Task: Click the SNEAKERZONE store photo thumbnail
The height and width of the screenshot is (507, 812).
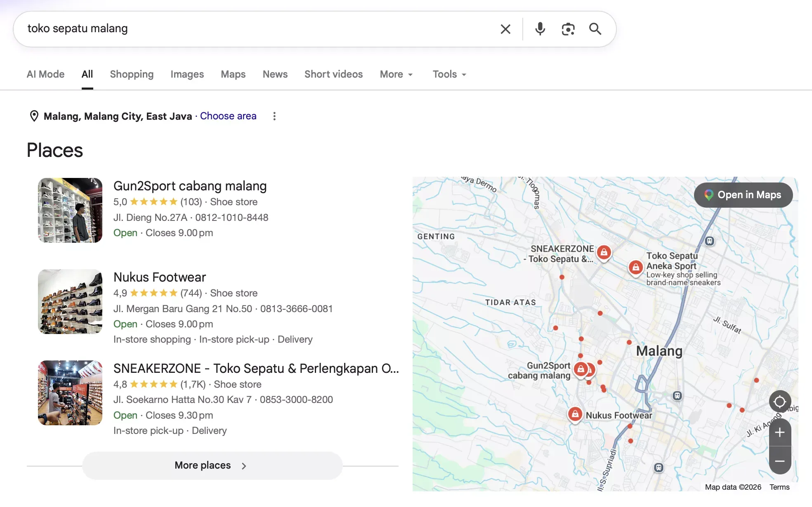Action: pos(70,393)
